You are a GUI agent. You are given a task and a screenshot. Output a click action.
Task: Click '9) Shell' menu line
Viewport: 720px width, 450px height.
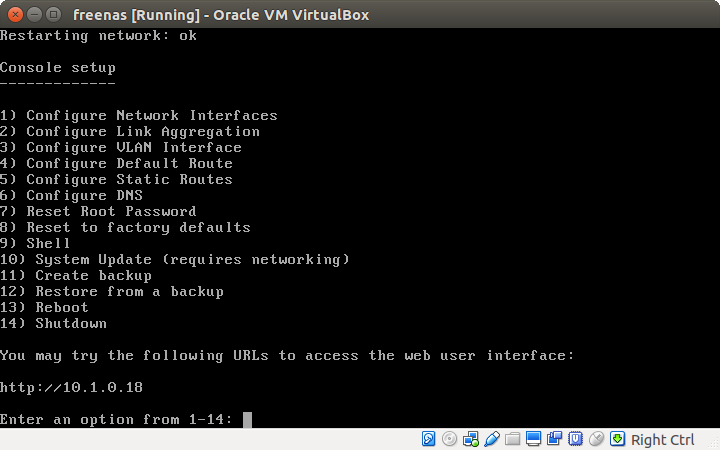pyautogui.click(x=35, y=243)
